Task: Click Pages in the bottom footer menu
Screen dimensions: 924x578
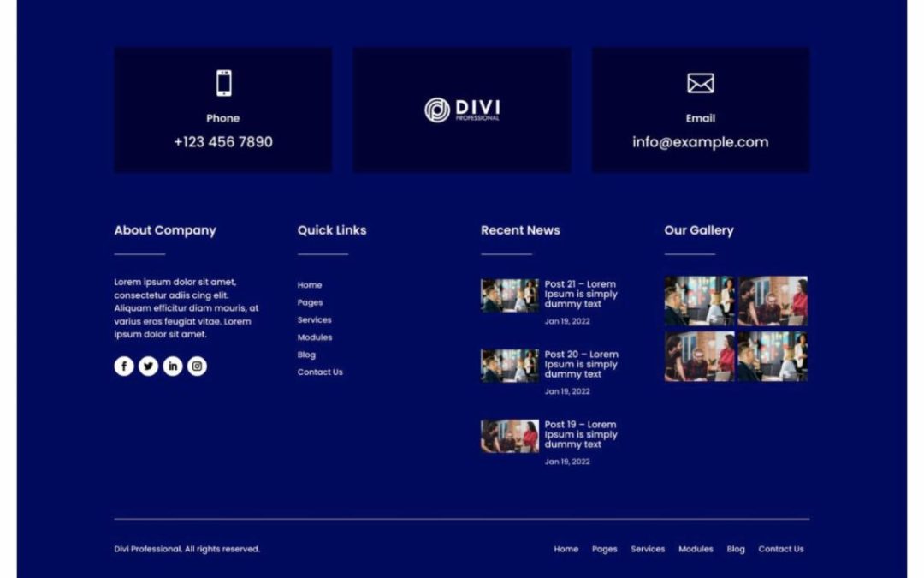Action: [605, 549]
